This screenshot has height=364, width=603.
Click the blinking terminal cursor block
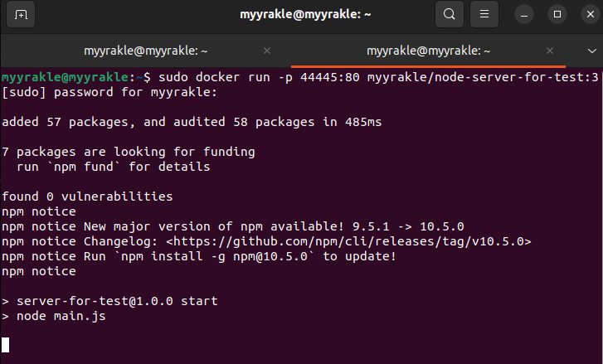point(6,344)
